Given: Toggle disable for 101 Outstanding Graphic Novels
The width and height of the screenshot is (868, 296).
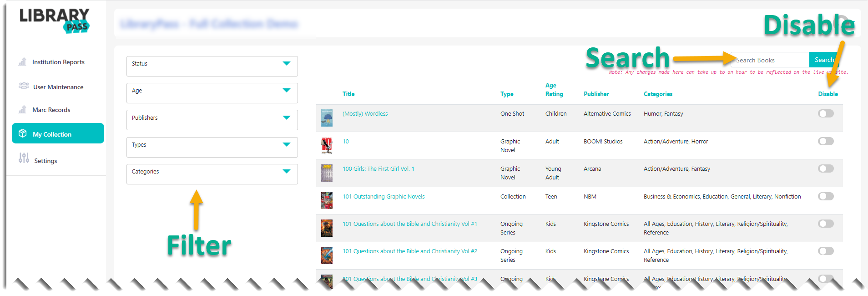Looking at the screenshot, I should [826, 196].
